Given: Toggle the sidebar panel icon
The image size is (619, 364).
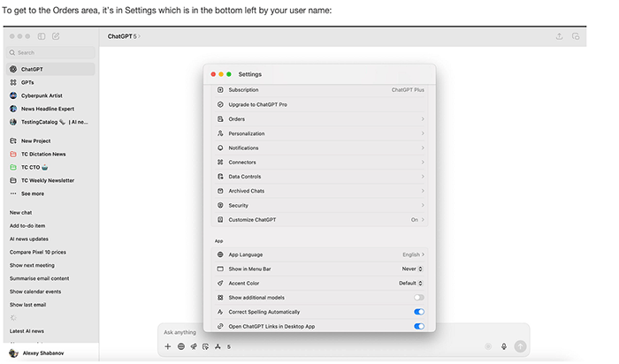Looking at the screenshot, I should click(41, 36).
